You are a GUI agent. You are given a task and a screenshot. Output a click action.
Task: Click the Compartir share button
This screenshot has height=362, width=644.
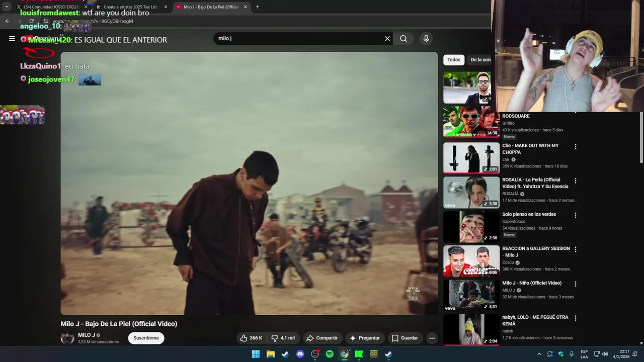322,338
